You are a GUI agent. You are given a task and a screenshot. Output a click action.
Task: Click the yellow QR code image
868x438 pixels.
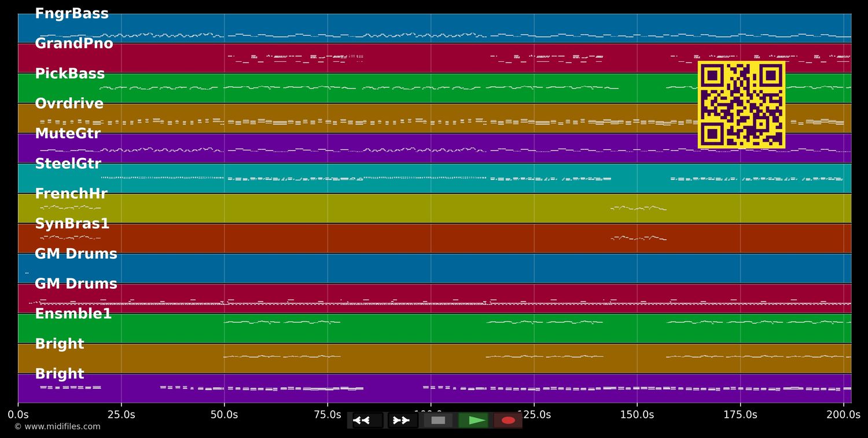tap(741, 105)
